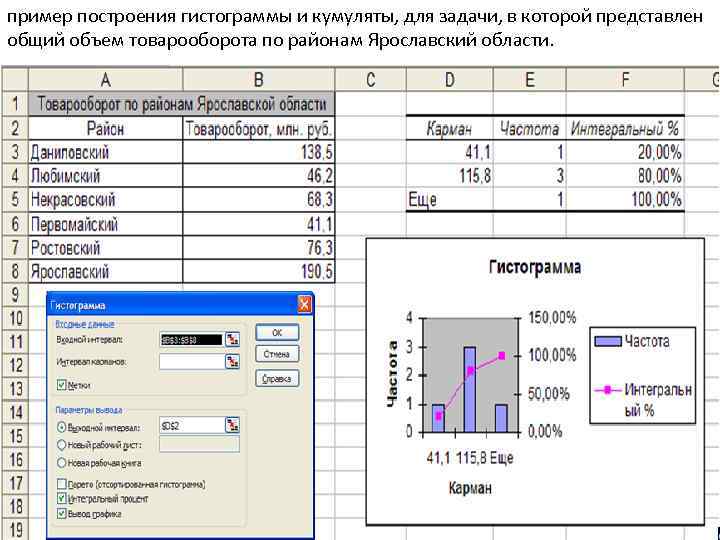This screenshot has width=720, height=540.
Task: Toggle Интегральный процент checkbox
Action: click(62, 498)
